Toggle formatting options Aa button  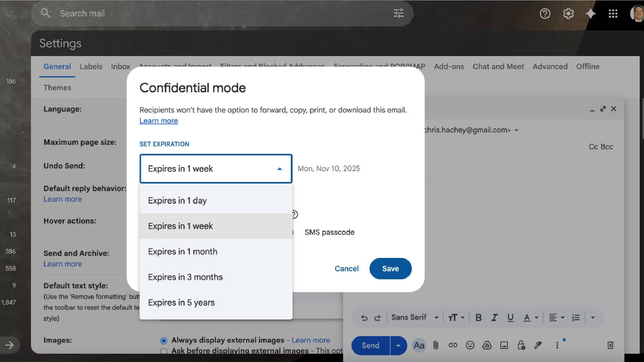419,345
